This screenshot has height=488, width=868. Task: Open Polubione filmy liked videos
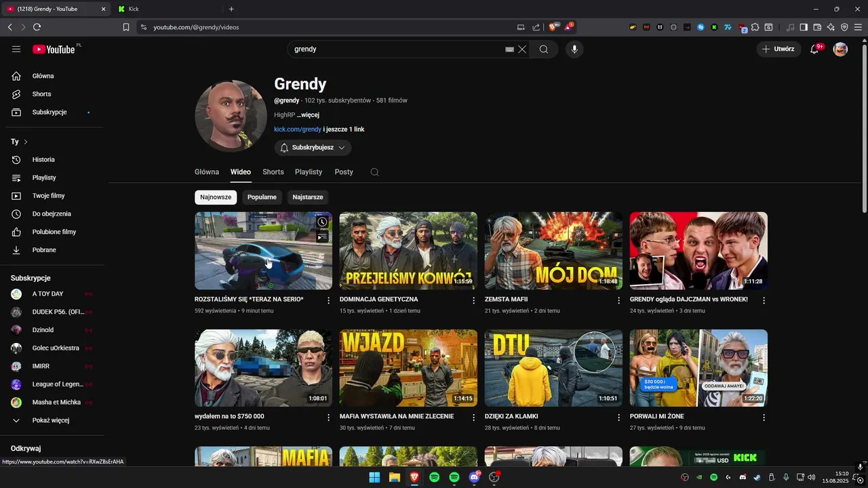(54, 232)
